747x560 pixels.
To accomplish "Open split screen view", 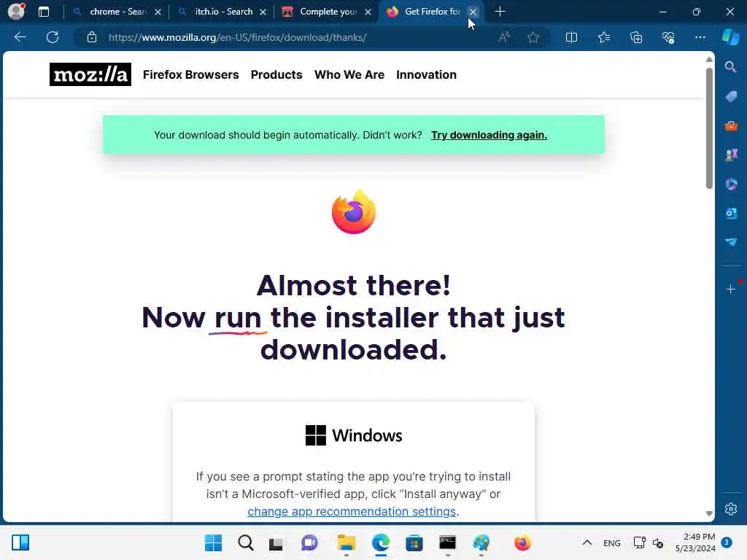I will (x=571, y=37).
